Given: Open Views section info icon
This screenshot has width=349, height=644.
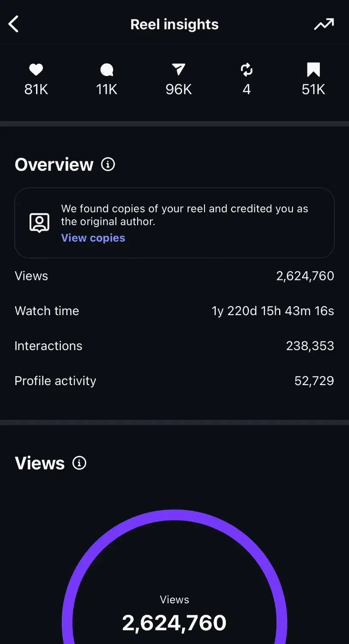Looking at the screenshot, I should pos(79,463).
